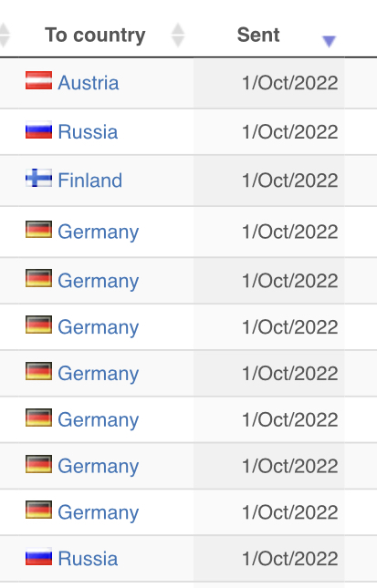Open the Austria country link
Image resolution: width=377 pixels, height=588 pixels.
point(89,82)
